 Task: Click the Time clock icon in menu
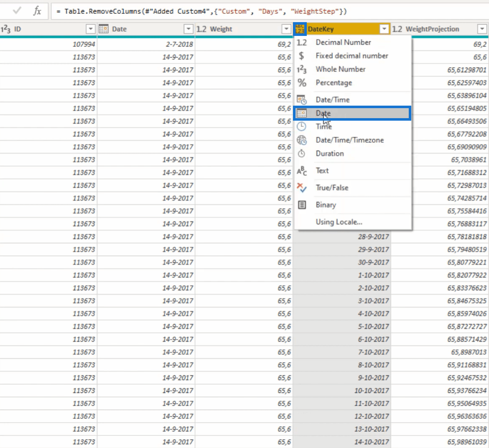click(301, 127)
